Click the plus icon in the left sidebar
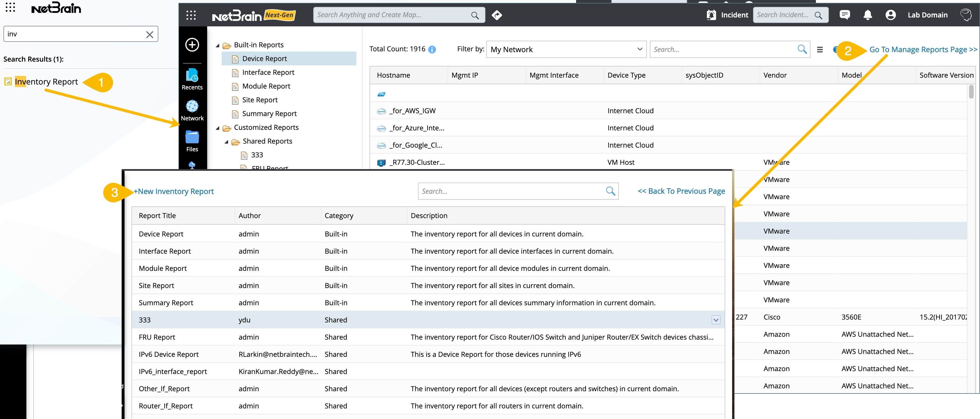This screenshot has height=419, width=980. (192, 45)
